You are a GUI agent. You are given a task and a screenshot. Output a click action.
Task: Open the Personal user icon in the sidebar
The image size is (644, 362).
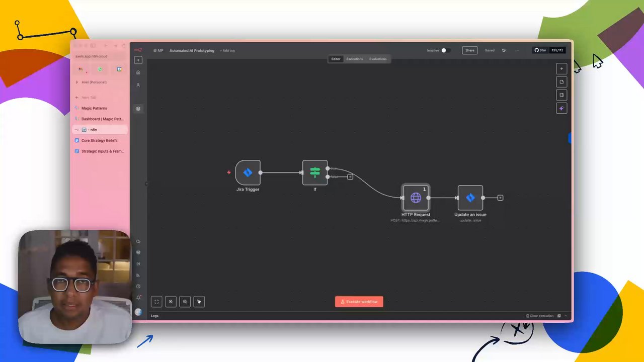click(138, 85)
